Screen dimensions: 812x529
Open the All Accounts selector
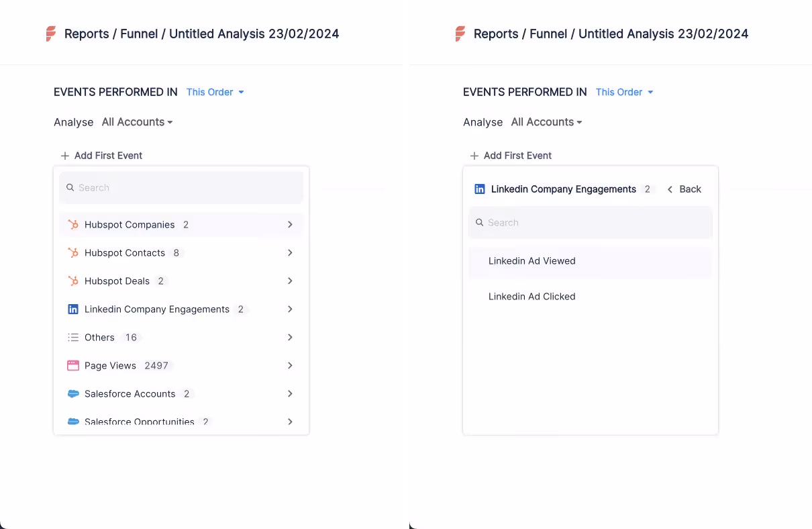click(136, 122)
